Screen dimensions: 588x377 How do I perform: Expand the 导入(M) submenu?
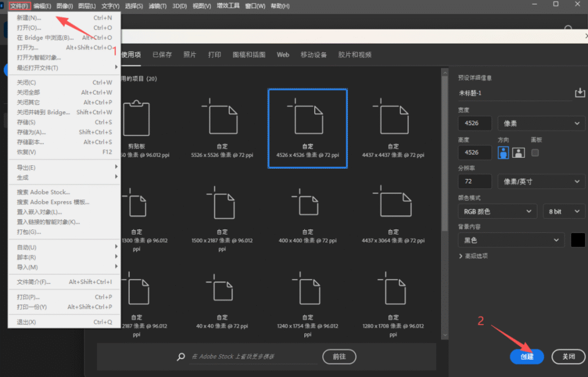[64, 267]
